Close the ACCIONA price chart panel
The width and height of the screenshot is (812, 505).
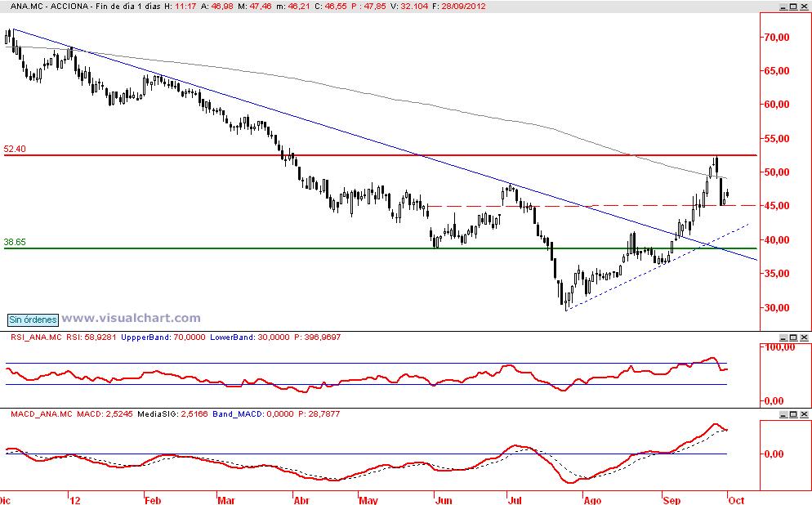click(804, 7)
